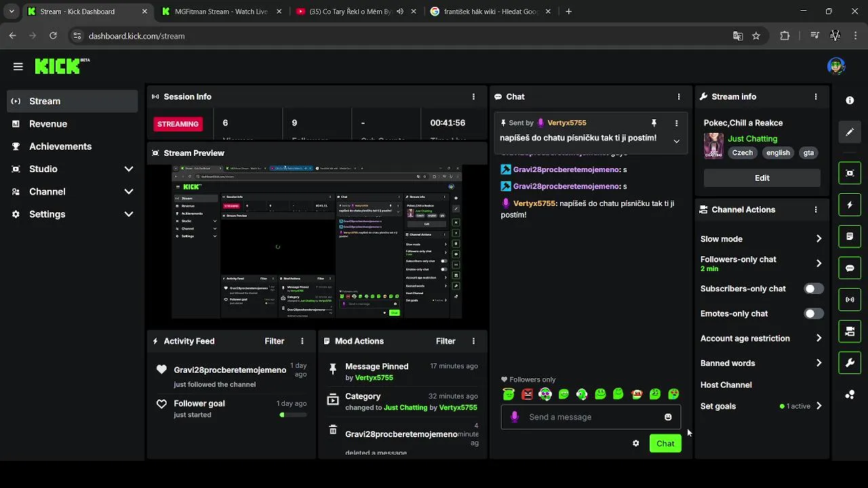868x488 pixels.
Task: Open pinned message three-dot options
Action: (x=676, y=123)
